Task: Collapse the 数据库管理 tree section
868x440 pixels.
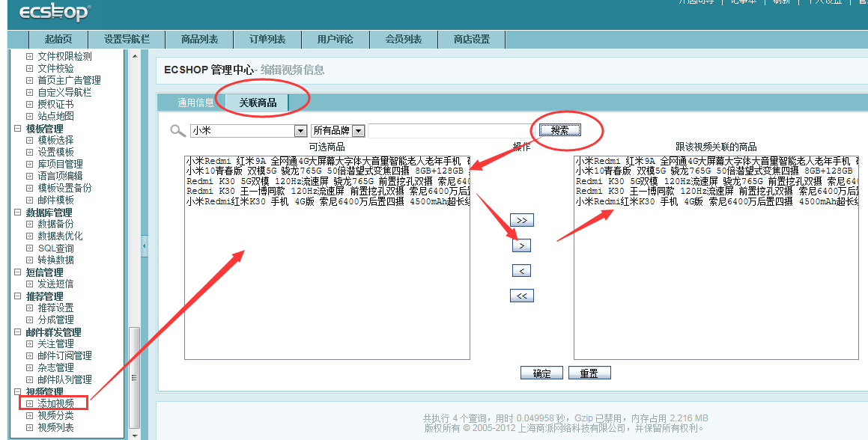Action: pyautogui.click(x=18, y=213)
